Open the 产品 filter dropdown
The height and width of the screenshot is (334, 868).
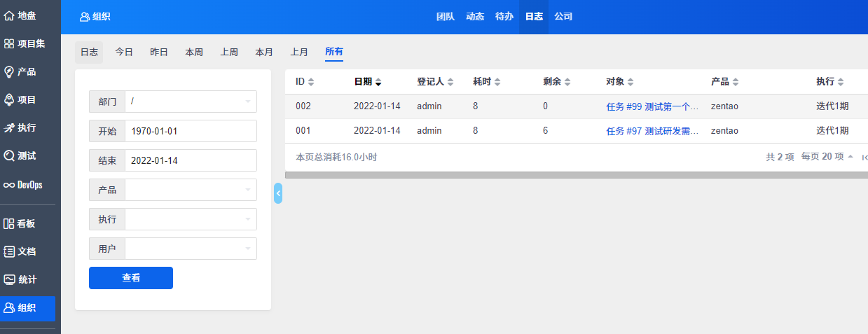[191, 190]
